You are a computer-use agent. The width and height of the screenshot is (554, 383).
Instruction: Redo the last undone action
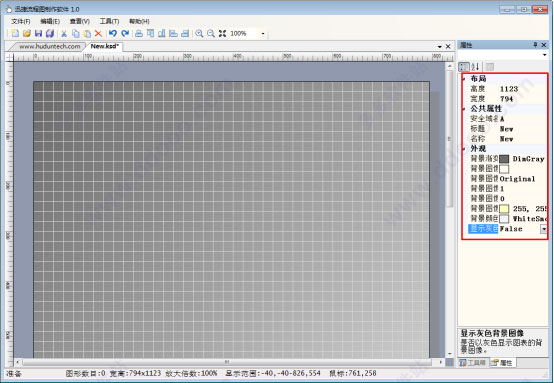pos(125,33)
